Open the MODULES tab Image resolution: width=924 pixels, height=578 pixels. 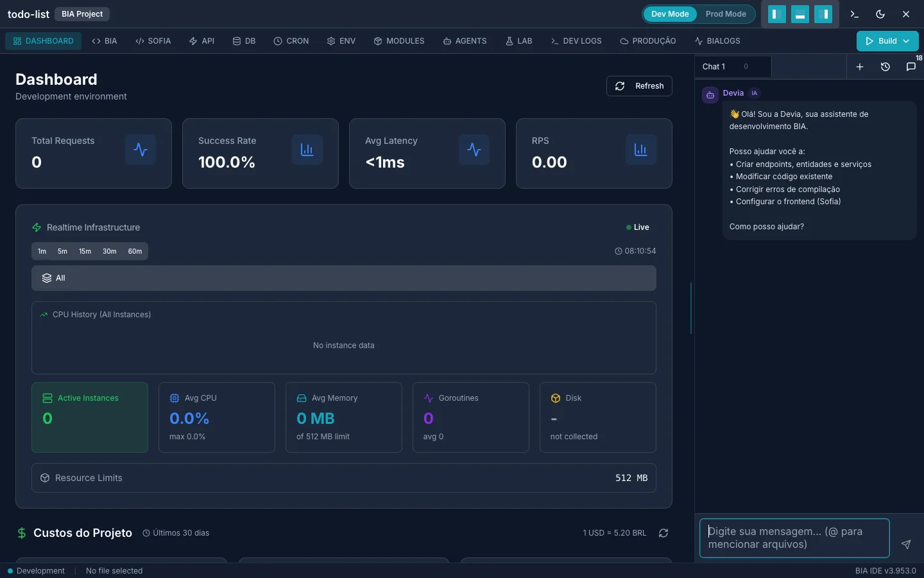coord(399,41)
